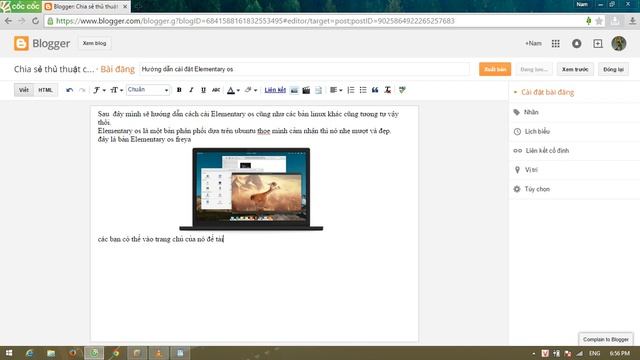
Task: Toggle bold formatting
Action: pyautogui.click(x=179, y=90)
